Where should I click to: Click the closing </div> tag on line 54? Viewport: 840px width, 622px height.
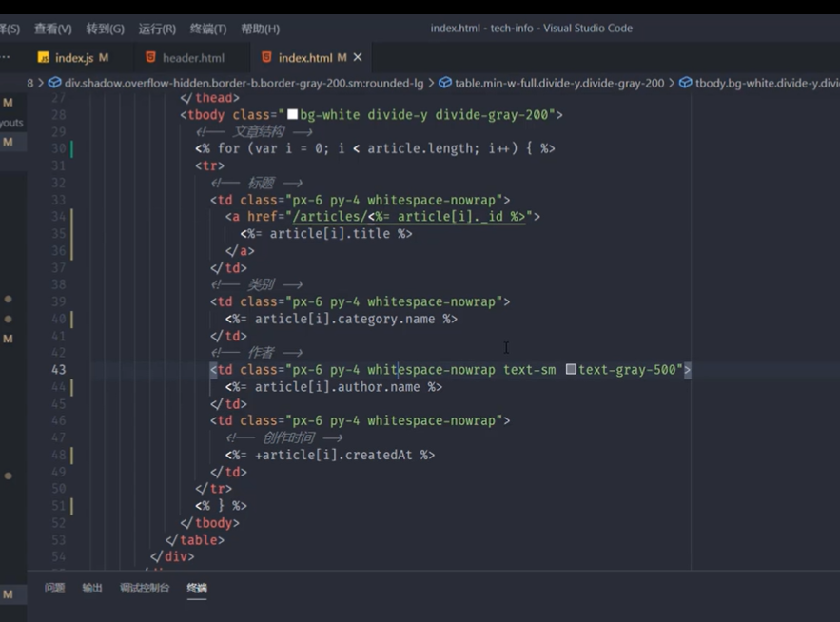point(172,556)
